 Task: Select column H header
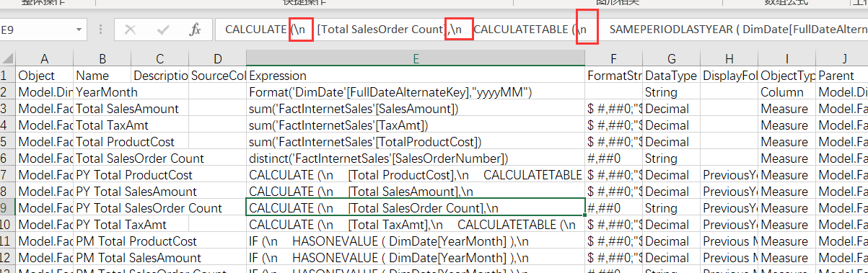(x=729, y=58)
